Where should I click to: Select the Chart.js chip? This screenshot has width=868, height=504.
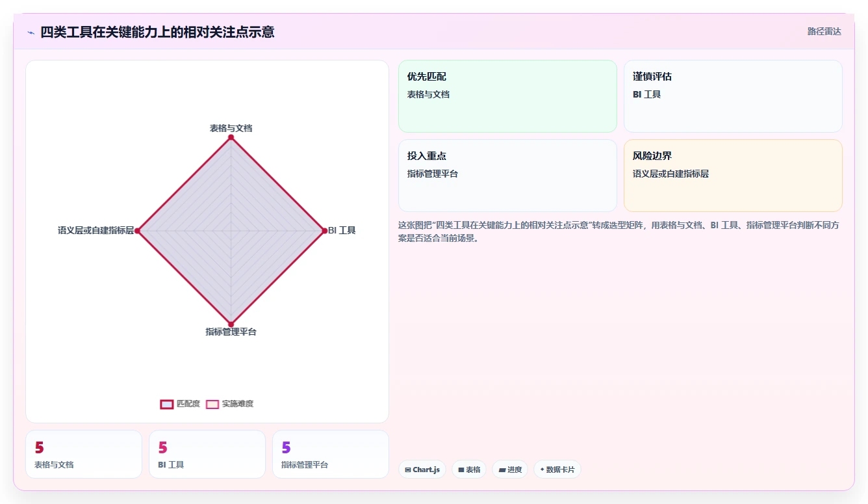[x=422, y=470]
